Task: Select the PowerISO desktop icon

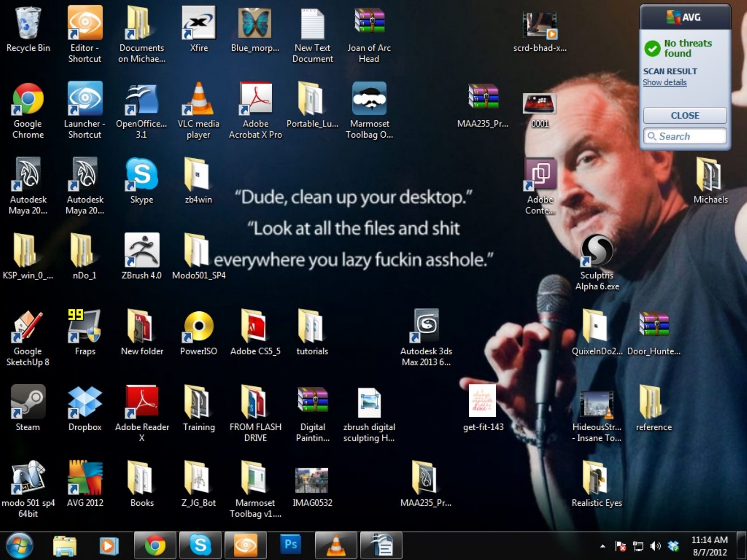Action: (198, 326)
